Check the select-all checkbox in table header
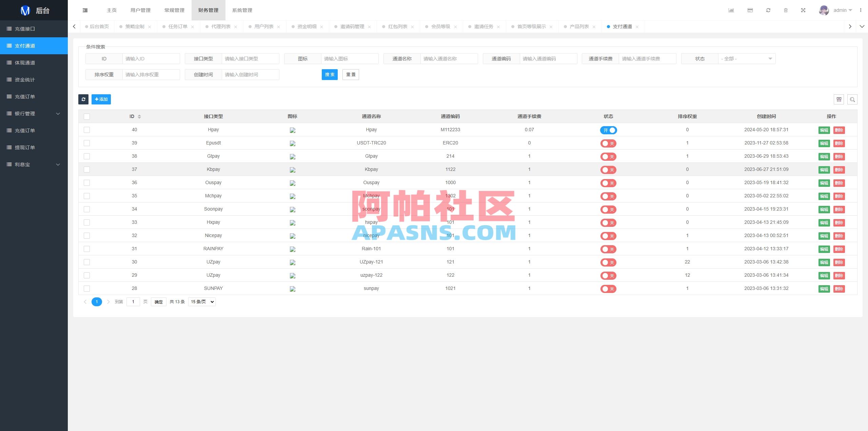The height and width of the screenshot is (431, 868). click(87, 116)
